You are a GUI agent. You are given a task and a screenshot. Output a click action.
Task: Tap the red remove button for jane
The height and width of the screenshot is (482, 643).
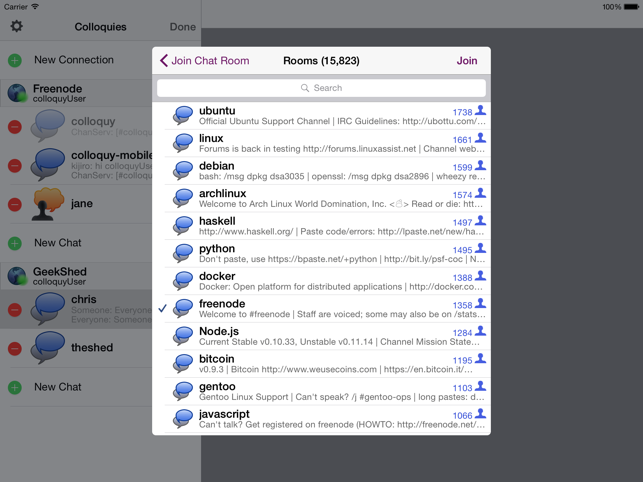15,204
